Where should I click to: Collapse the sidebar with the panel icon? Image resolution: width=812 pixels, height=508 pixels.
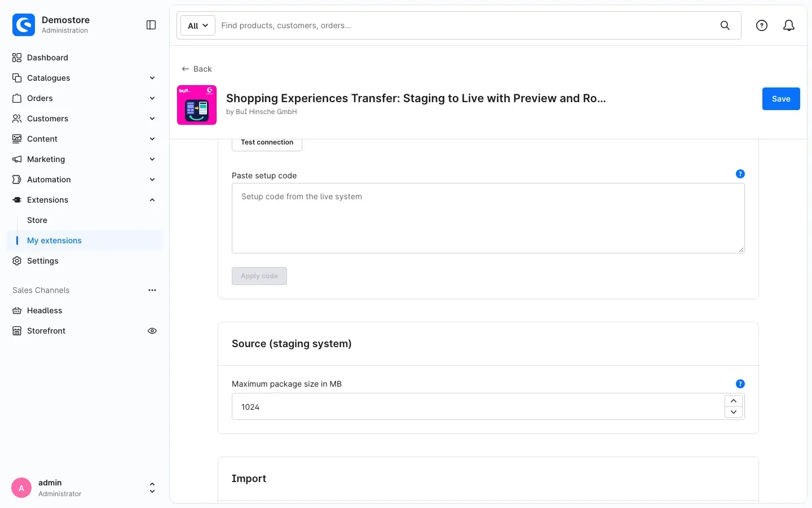[x=151, y=25]
